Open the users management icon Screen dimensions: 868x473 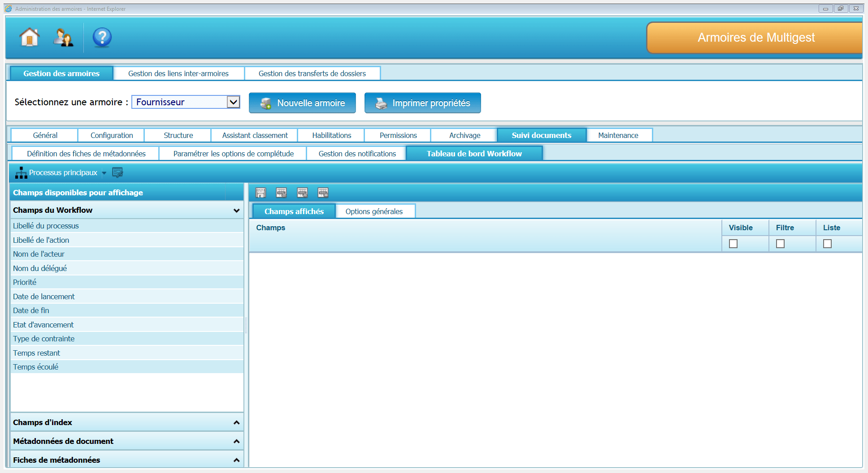tap(63, 38)
